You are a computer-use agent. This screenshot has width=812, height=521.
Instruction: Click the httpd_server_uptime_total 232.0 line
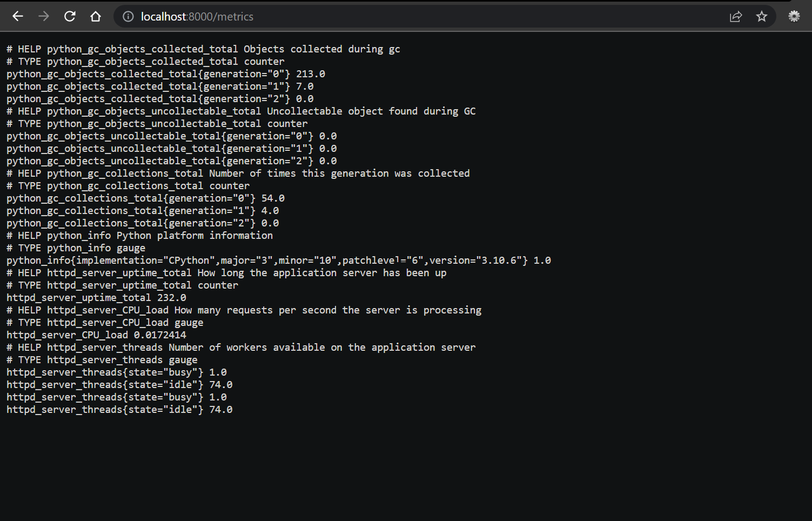pos(96,298)
